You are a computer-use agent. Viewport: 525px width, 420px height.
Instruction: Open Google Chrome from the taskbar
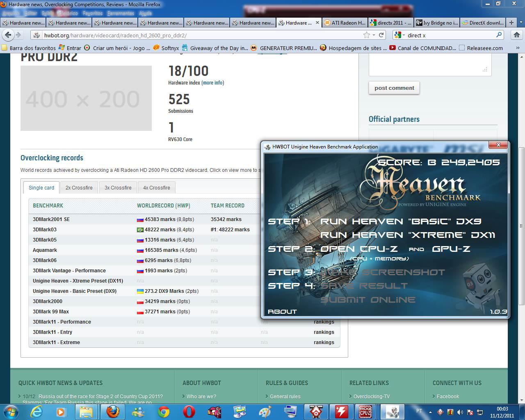click(x=164, y=411)
